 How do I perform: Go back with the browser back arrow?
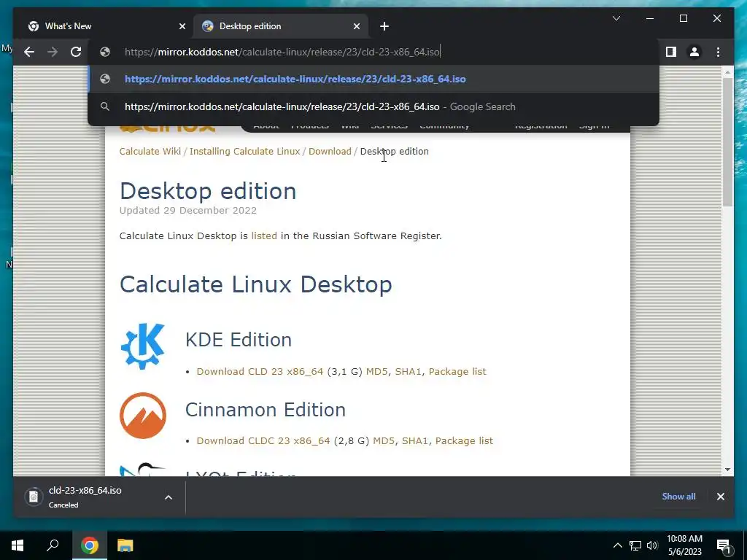(x=29, y=52)
